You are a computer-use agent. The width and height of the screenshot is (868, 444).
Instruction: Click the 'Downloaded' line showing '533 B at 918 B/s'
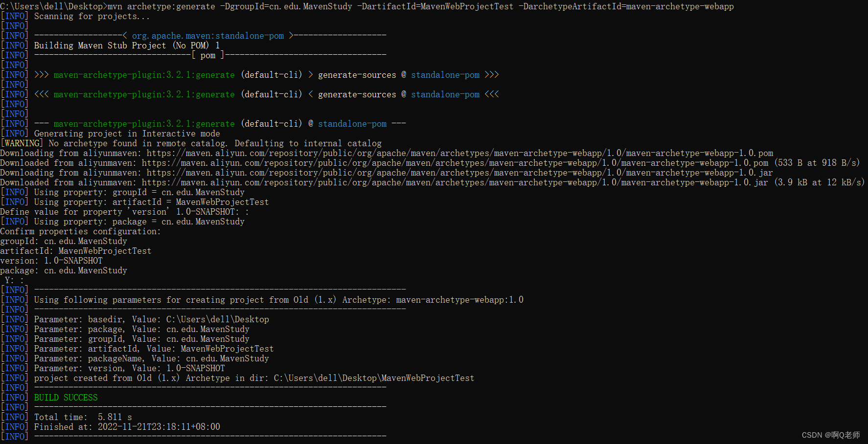[430, 163]
